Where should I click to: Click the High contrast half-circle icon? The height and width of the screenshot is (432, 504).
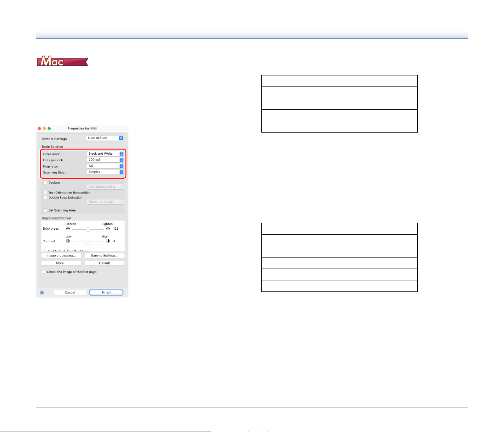(108, 241)
